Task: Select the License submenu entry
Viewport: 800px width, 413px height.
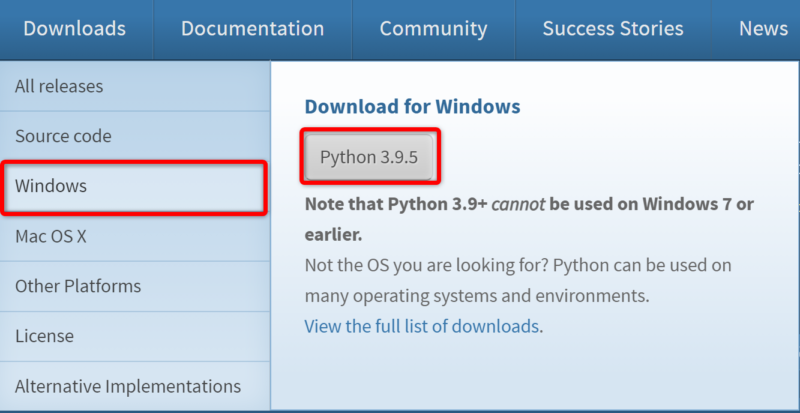Action: coord(45,336)
